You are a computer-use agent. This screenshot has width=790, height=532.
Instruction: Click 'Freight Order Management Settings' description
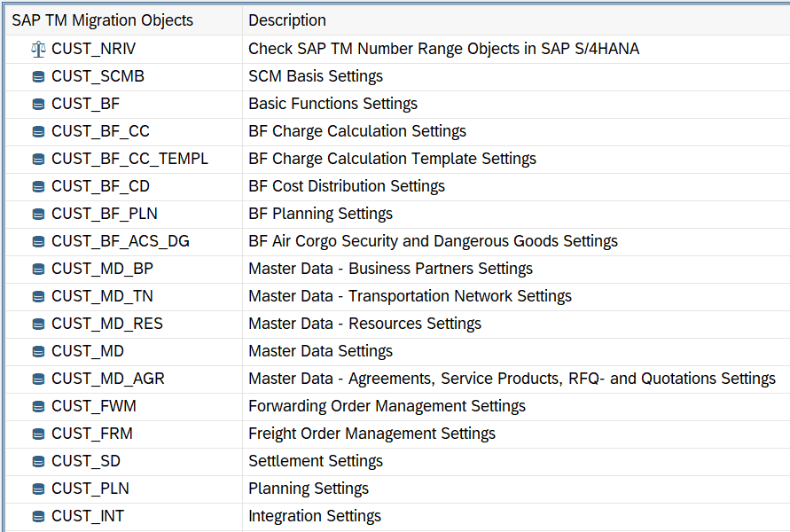(x=372, y=434)
